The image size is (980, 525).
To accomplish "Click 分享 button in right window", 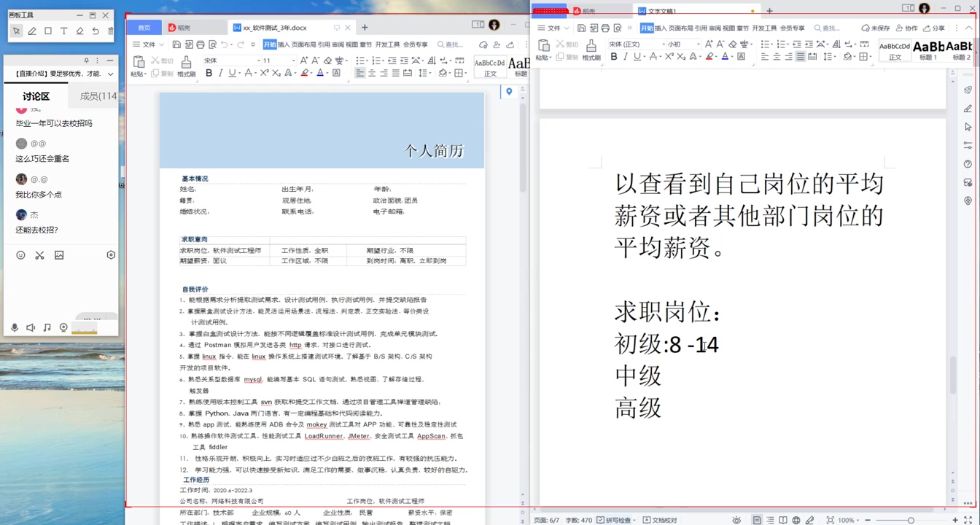I will (933, 28).
